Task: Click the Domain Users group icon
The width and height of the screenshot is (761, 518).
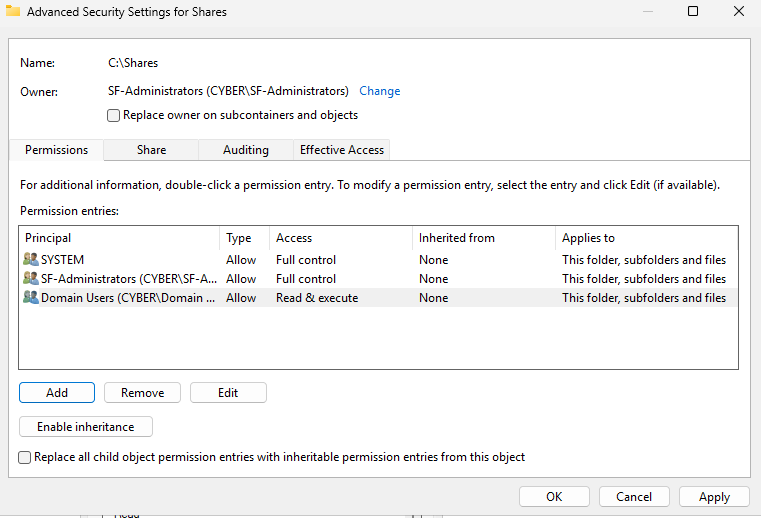Action: pos(31,298)
